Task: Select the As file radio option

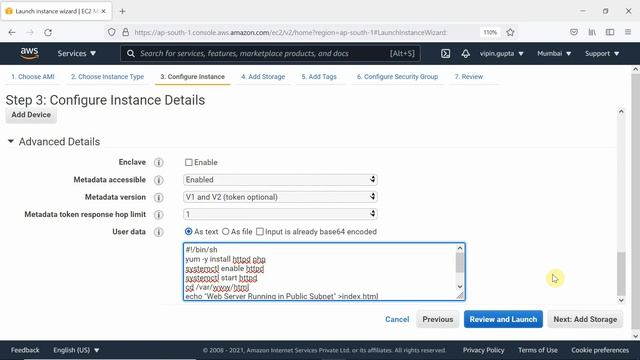Action: (x=225, y=231)
